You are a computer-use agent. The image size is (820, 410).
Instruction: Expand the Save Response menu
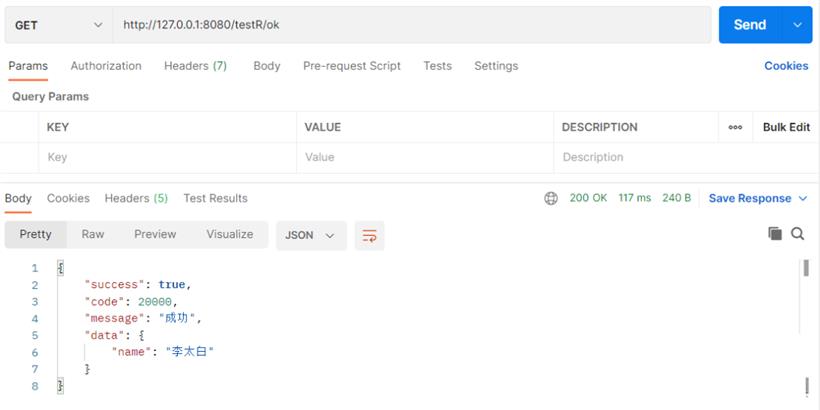[803, 198]
